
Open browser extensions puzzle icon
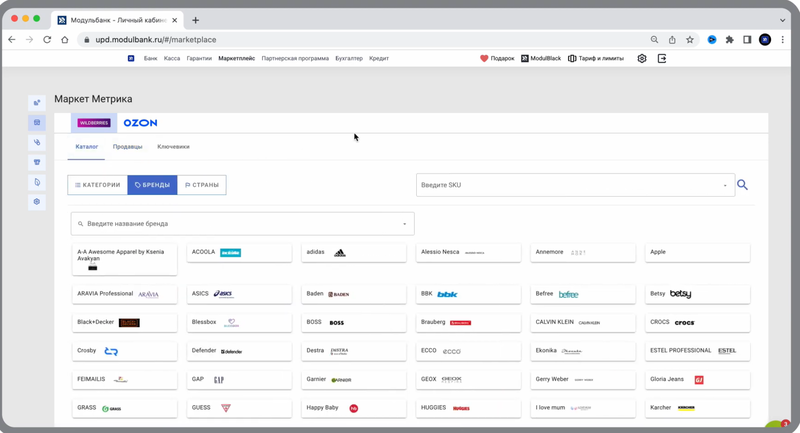[729, 40]
